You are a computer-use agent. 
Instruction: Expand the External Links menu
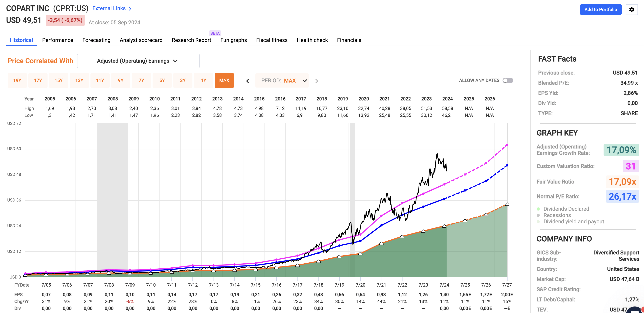click(x=112, y=8)
